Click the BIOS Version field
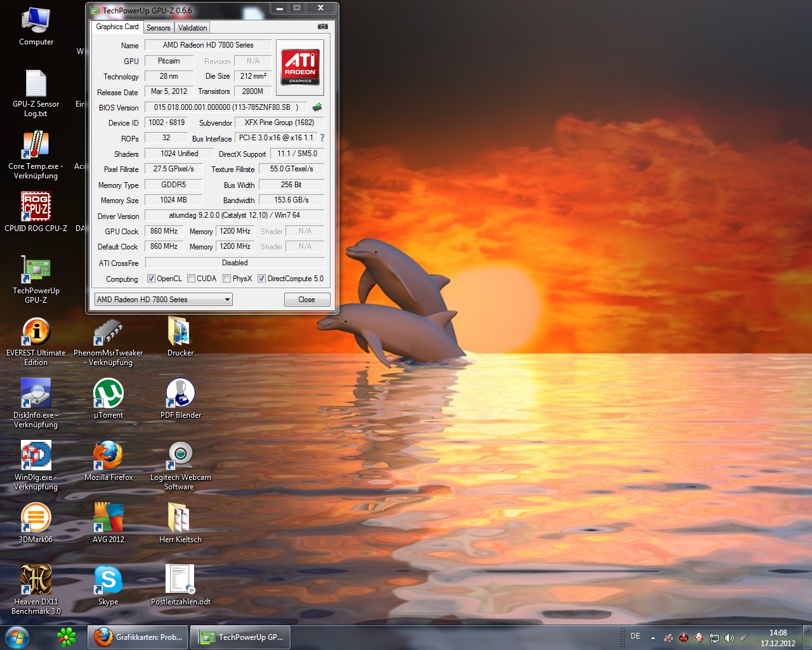 [x=226, y=107]
